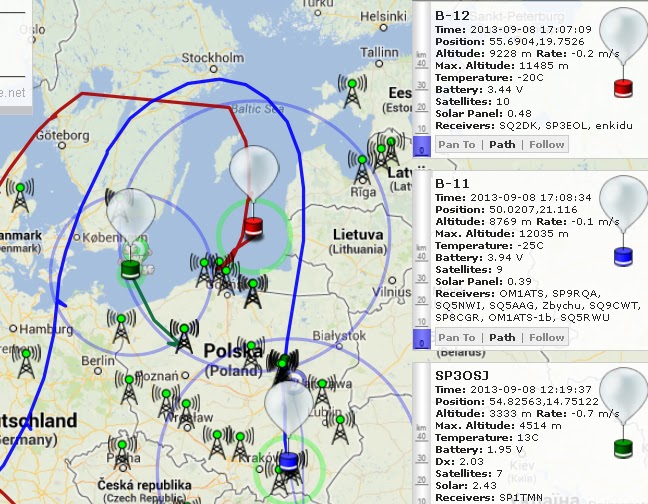Viewport: 648px width, 504px height.
Task: Click the B-12 position value 55.6904,19.7526
Action: pos(537,42)
